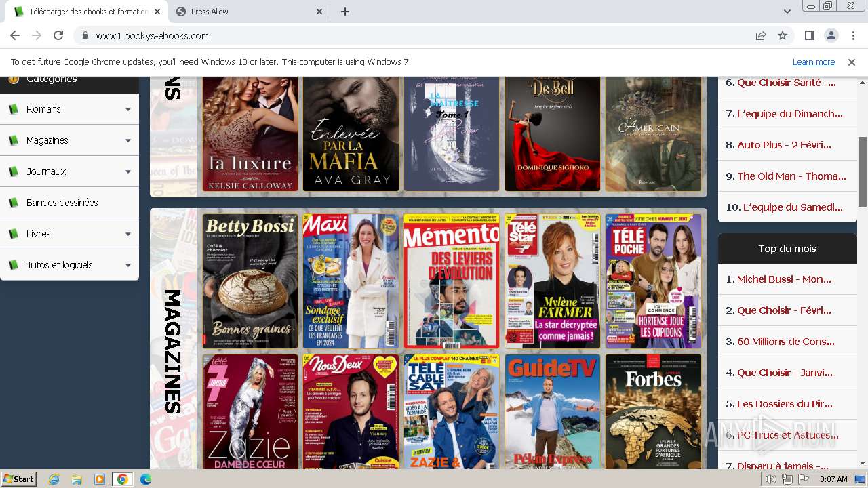Click the page vertical scrollbar thumb

863,171
